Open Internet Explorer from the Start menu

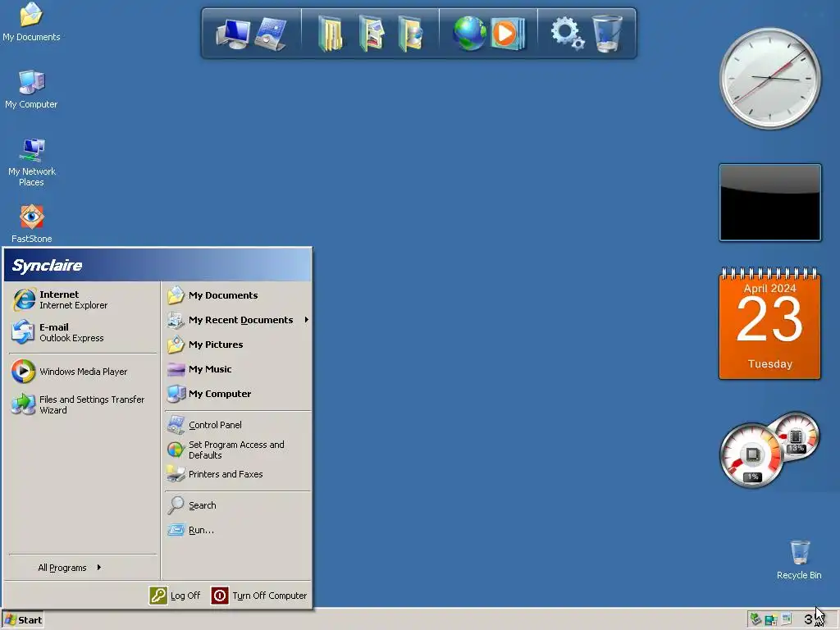point(83,299)
